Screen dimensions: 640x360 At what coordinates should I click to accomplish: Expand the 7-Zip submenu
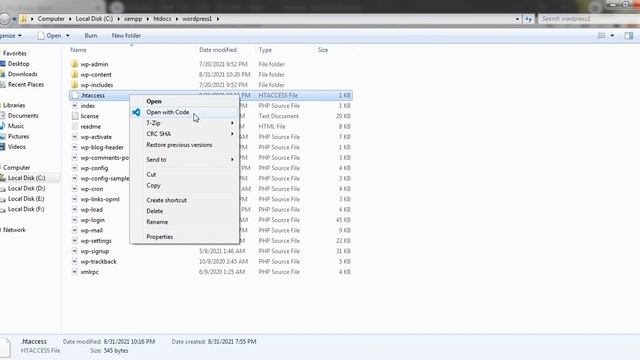(232, 123)
